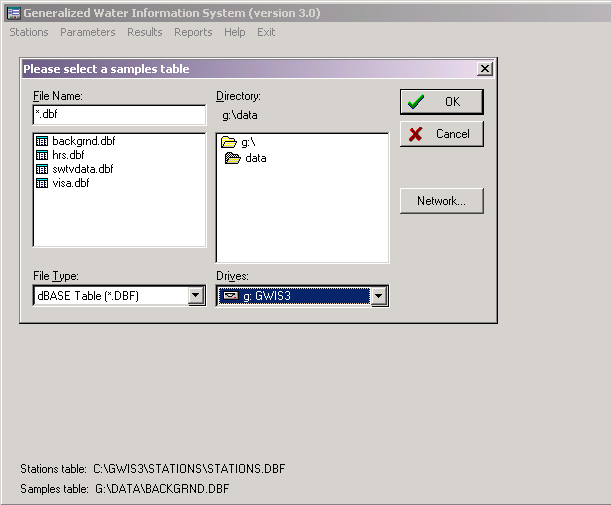Click the backgrnd.dbf table file icon
611x505 pixels.
[42, 141]
